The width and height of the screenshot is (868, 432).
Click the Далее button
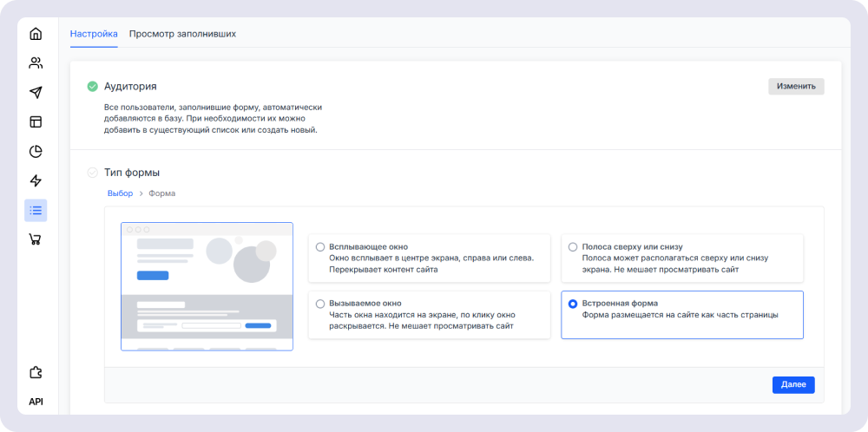793,384
